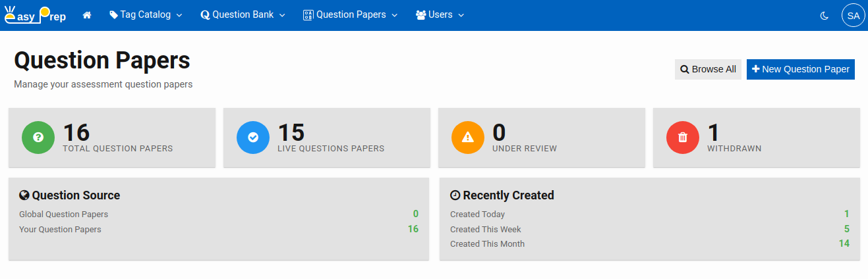Image resolution: width=868 pixels, height=279 pixels.
Task: Click the Question Papers page title
Action: (x=102, y=61)
